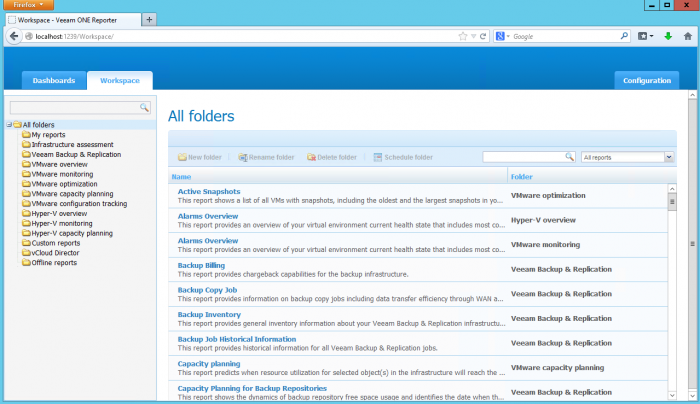Viewport: 700px width, 404px height.
Task: Click the All folders folder icon
Action: click(17, 125)
